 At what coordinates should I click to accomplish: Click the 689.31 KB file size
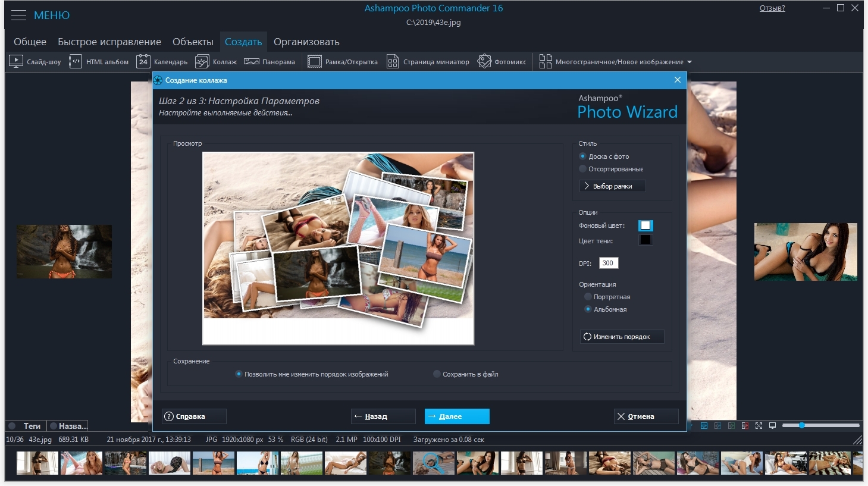click(74, 440)
